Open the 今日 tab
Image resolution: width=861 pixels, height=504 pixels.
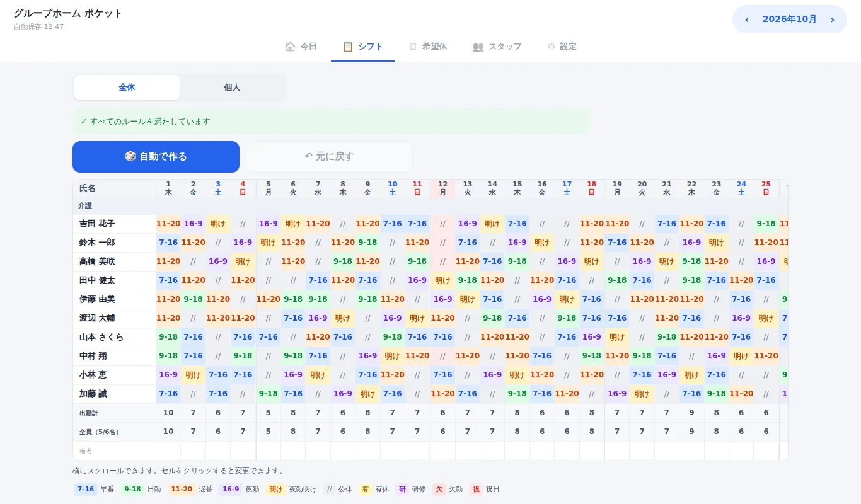pos(301,47)
